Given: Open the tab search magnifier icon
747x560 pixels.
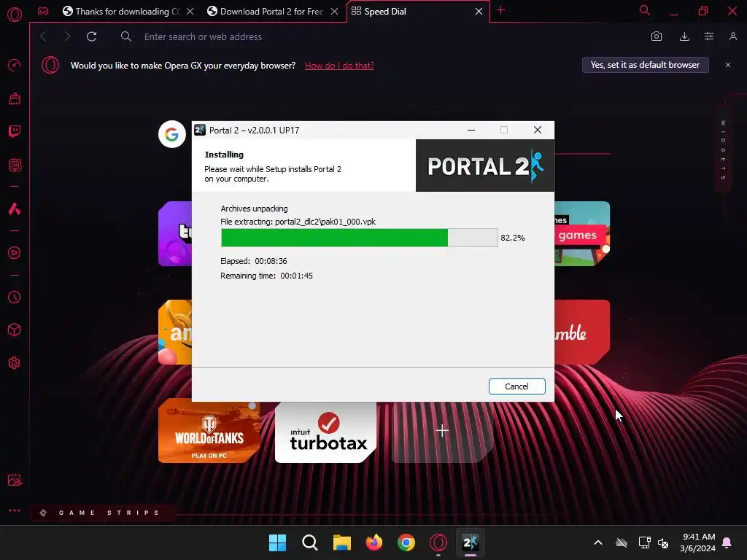Looking at the screenshot, I should pos(645,10).
